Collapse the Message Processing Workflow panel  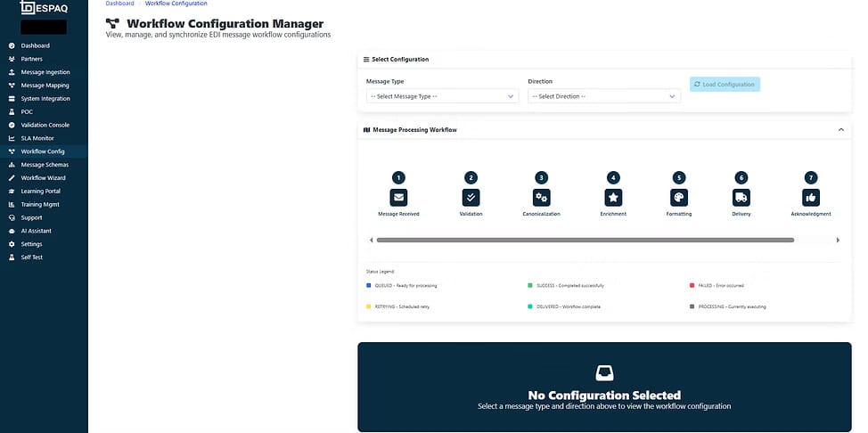click(x=841, y=129)
